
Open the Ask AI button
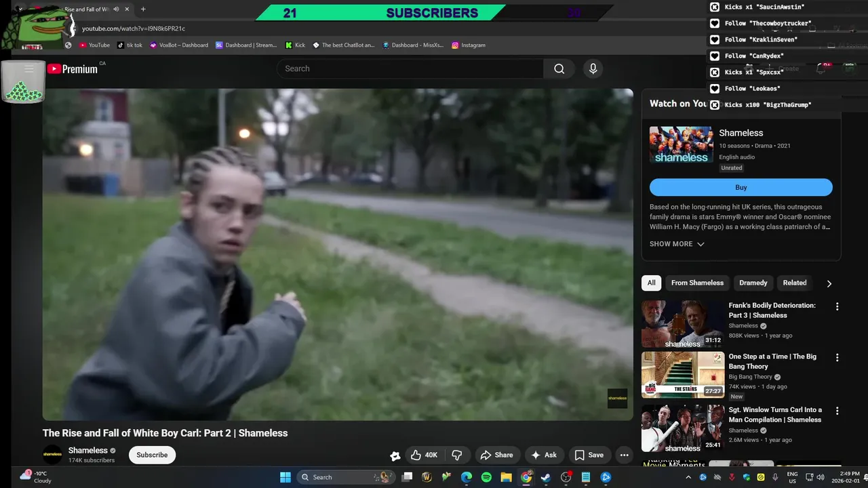click(544, 455)
